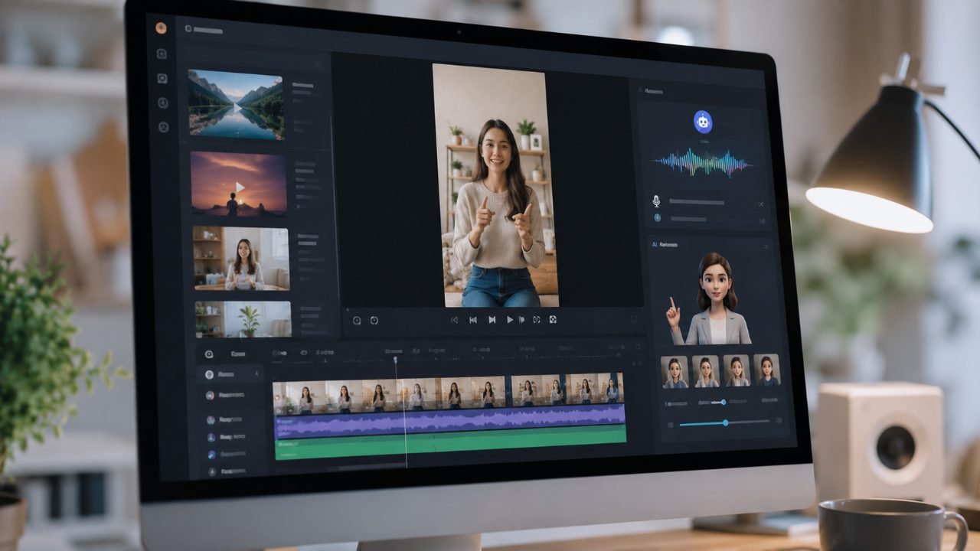Select the mountain lake video thumbnail
This screenshot has height=551, width=980.
pos(237,105)
